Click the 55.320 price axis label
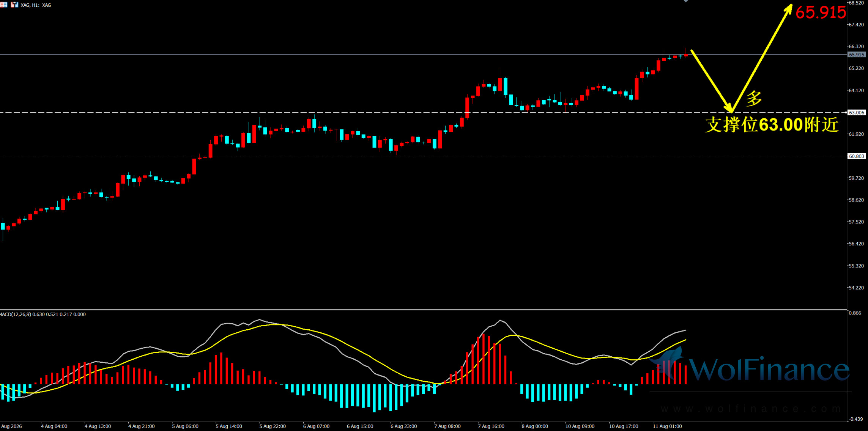Viewport: 868px width, 431px height. [856, 266]
